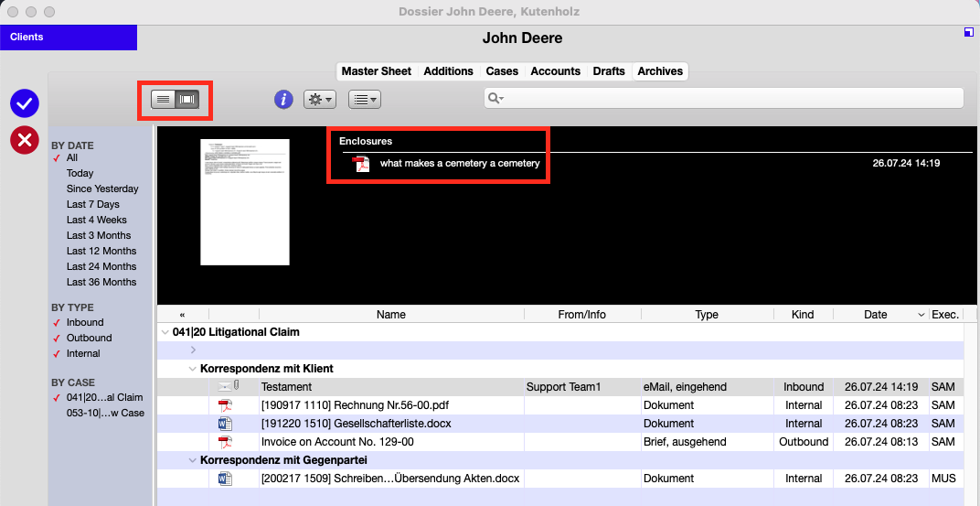Open the enclosure PDF icon
The width and height of the screenshot is (980, 506).
click(361, 164)
